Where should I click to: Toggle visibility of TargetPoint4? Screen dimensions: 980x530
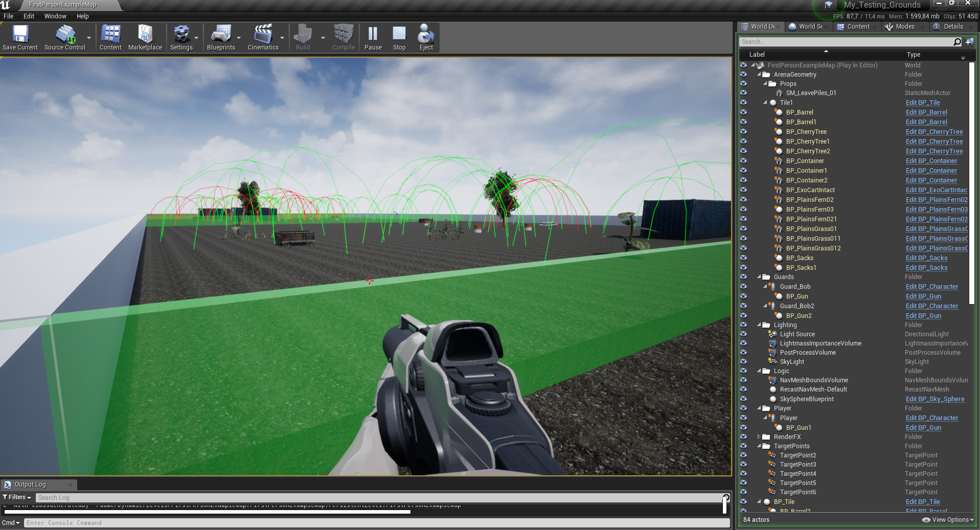(743, 474)
